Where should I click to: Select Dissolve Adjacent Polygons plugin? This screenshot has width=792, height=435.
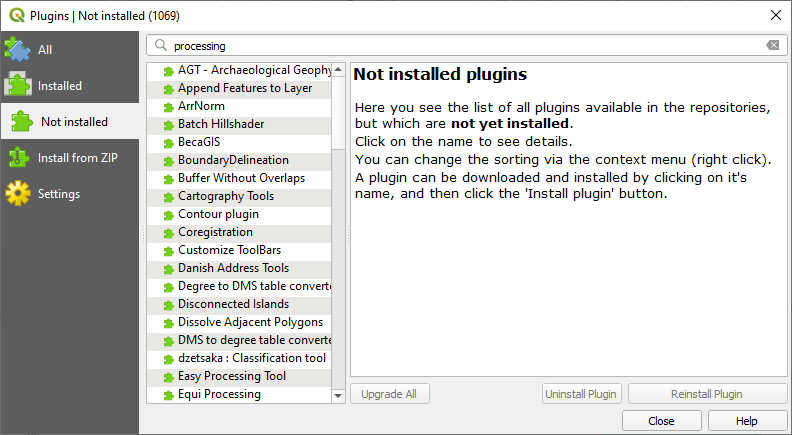click(x=250, y=322)
